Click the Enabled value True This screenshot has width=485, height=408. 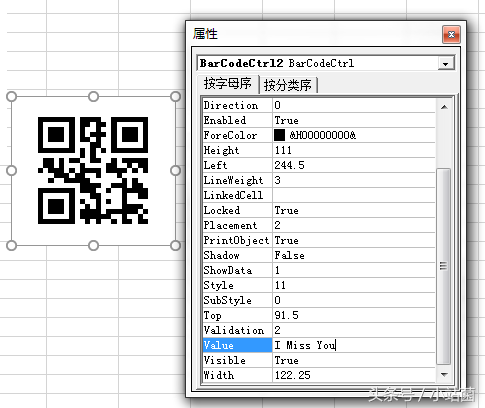354,120
